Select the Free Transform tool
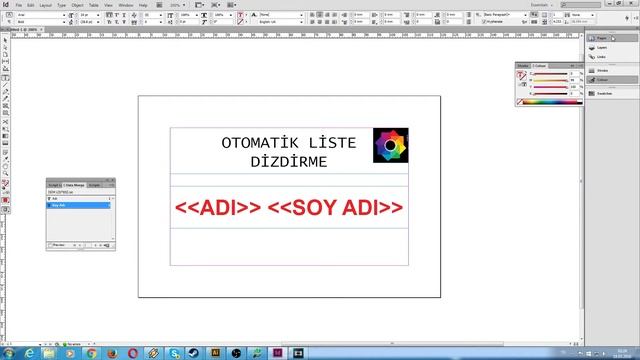 pyautogui.click(x=5, y=129)
